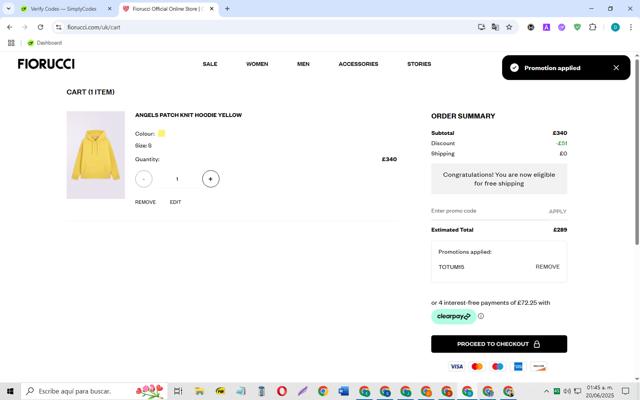
Task: Open the ACCESSORIES menu
Action: point(358,64)
